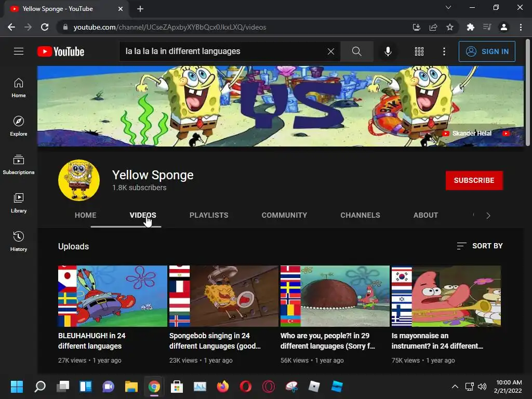Open the YouTube hamburger guide menu
532x399 pixels.
19,51
